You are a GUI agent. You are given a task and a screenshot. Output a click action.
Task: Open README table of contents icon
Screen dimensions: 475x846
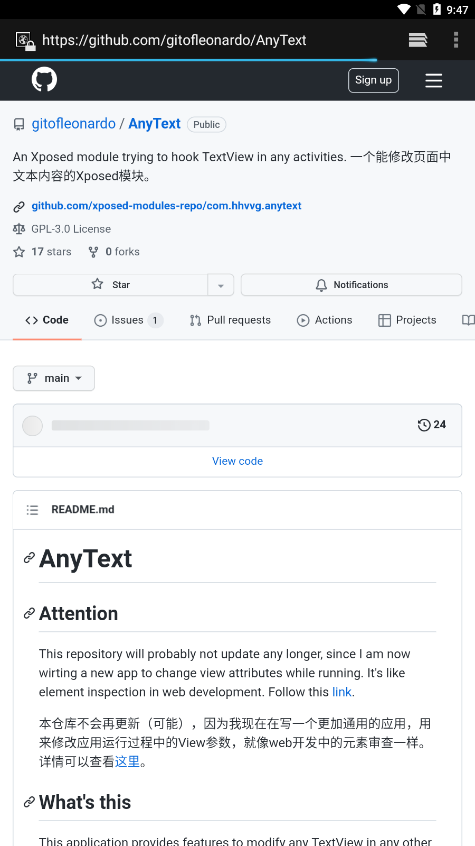coord(32,510)
